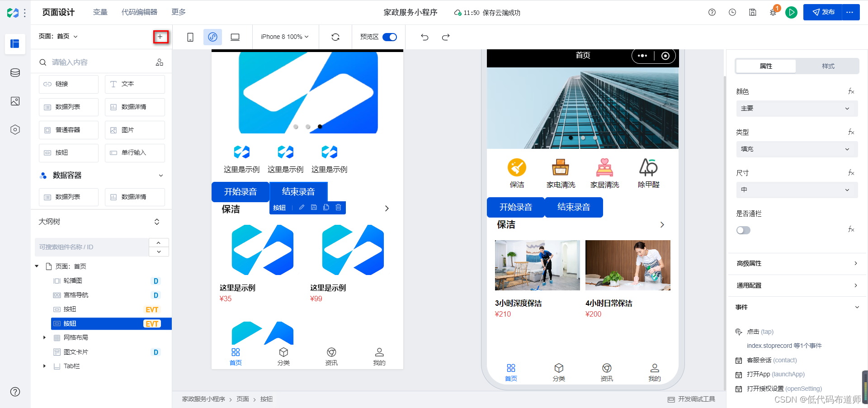Switch to the 属性 tab
Screen dimensions: 868x408
tap(766, 66)
